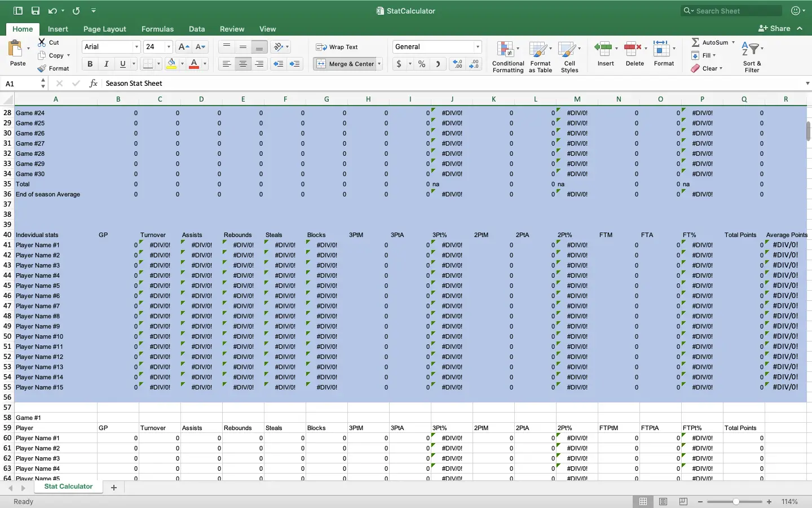Click the Save icon in title bar

pos(35,11)
